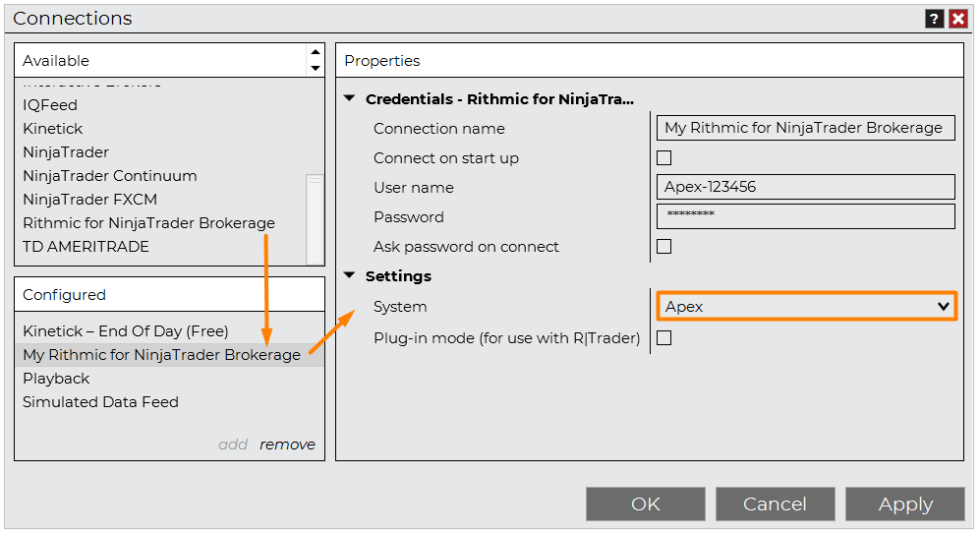The width and height of the screenshot is (980, 535).
Task: Click the Available list header
Action: (162, 61)
